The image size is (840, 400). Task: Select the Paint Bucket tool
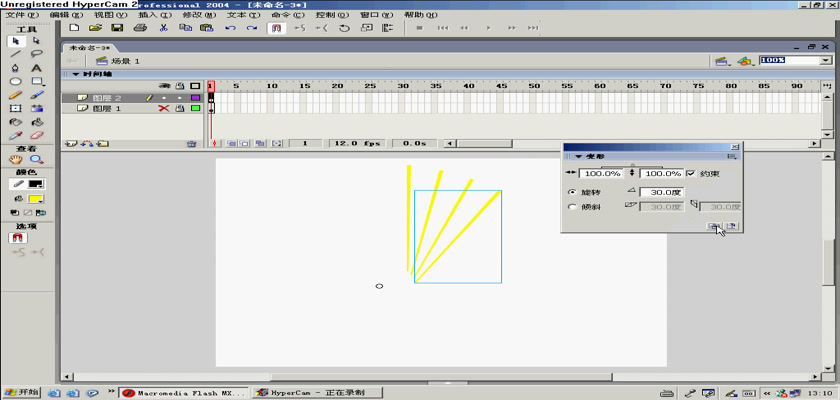pos(36,122)
